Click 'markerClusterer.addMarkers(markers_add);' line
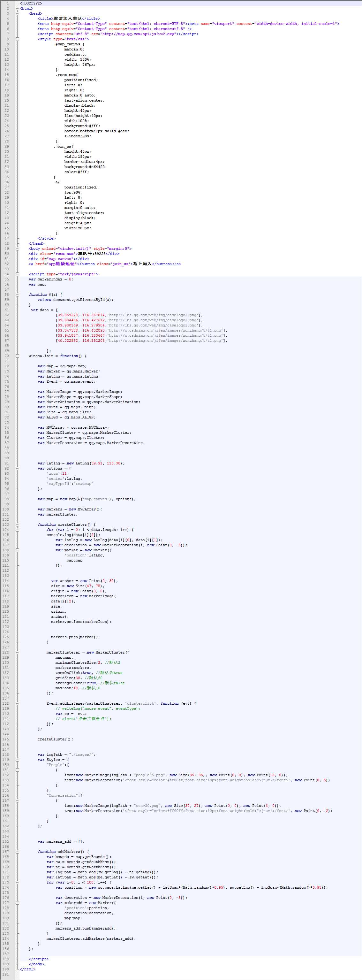Viewport: 362px width, 980px height. point(91,938)
